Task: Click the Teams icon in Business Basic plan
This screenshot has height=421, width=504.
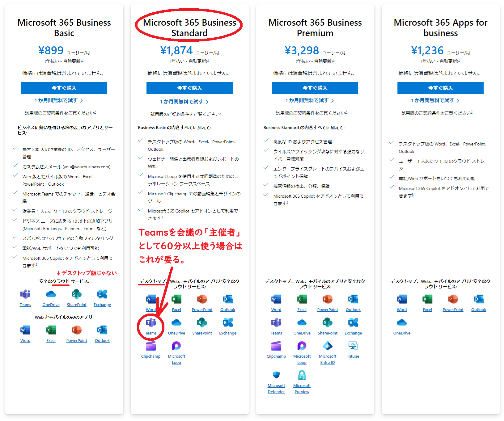Action: [x=25, y=294]
